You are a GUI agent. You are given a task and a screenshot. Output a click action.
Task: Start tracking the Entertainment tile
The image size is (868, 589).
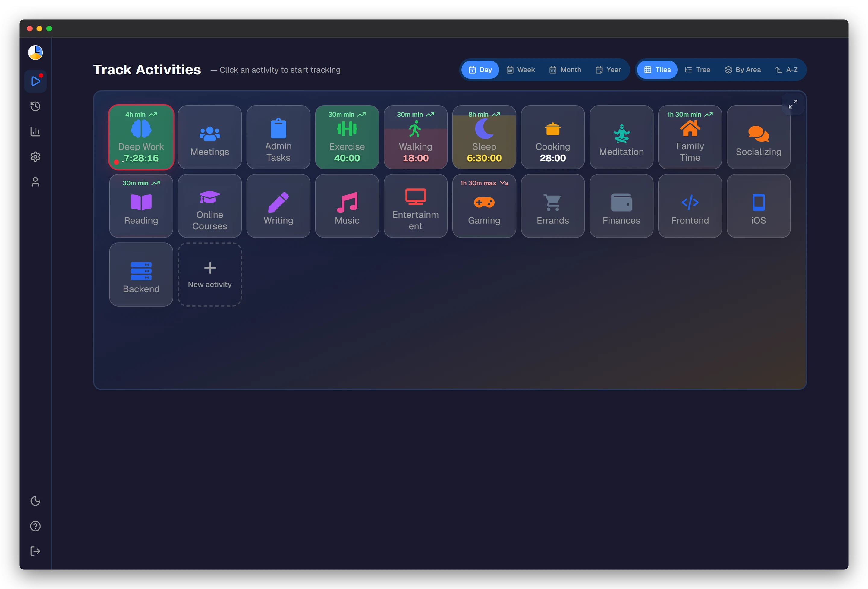416,206
